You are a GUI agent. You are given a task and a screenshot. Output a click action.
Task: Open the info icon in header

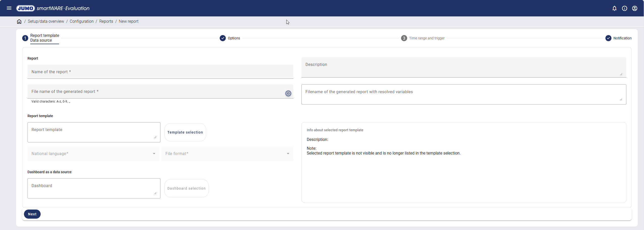pos(625,8)
